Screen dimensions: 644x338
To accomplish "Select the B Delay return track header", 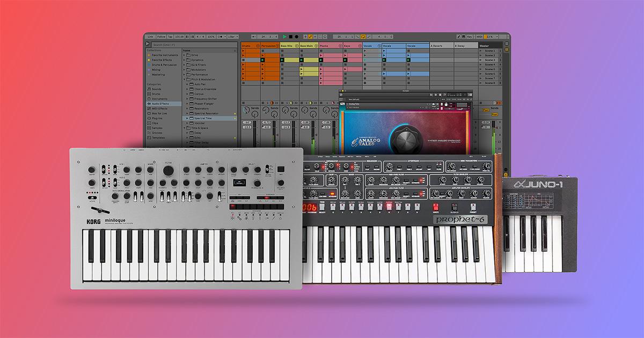I will [x=466, y=46].
